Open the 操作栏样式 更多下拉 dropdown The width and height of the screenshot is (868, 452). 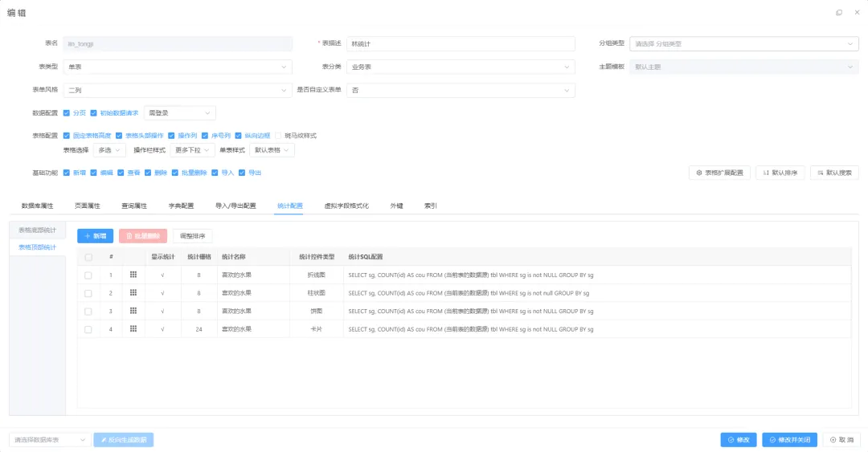click(192, 150)
